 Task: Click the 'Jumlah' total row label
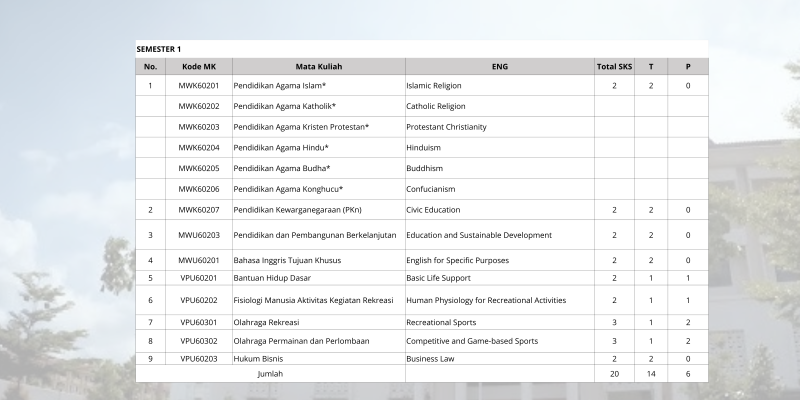click(x=270, y=374)
